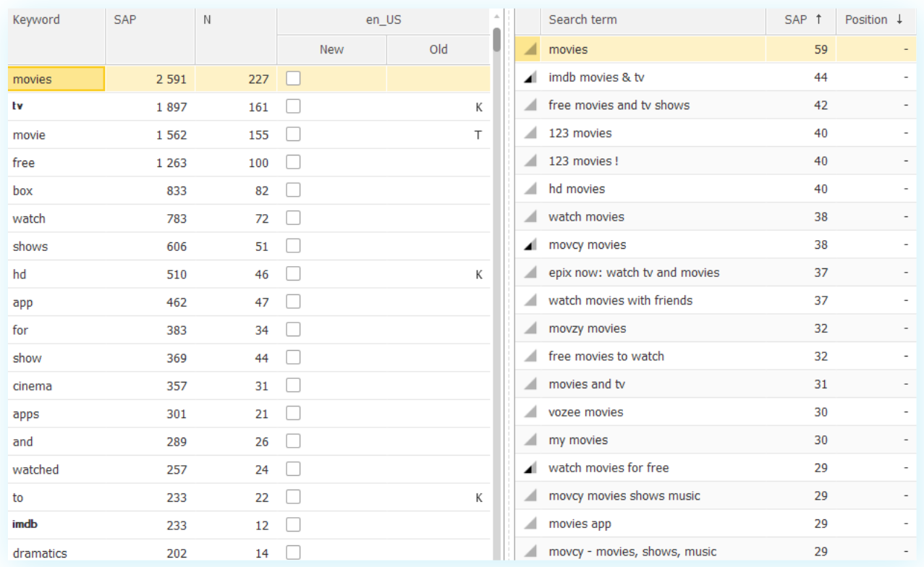
Task: Click the signal icon next to '123 movies !'
Action: click(530, 161)
